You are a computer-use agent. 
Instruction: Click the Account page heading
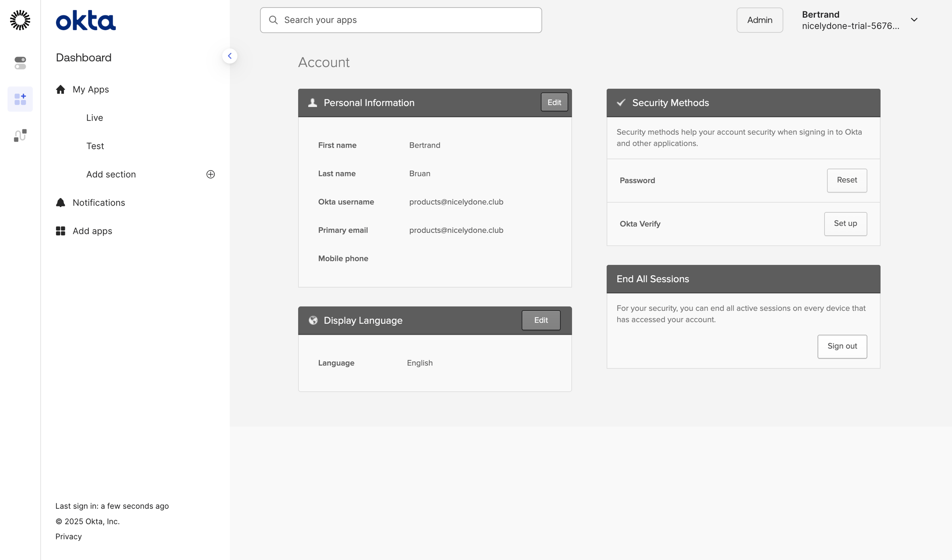click(324, 62)
